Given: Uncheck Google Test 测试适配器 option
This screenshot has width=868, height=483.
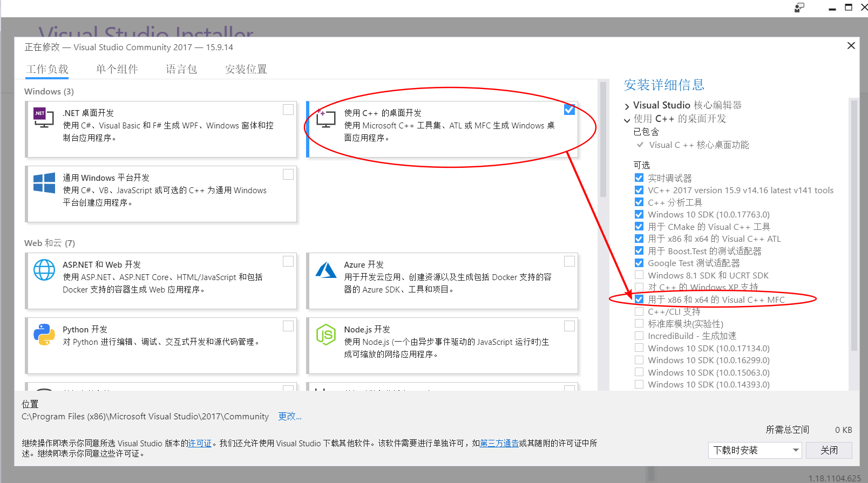Looking at the screenshot, I should point(639,263).
